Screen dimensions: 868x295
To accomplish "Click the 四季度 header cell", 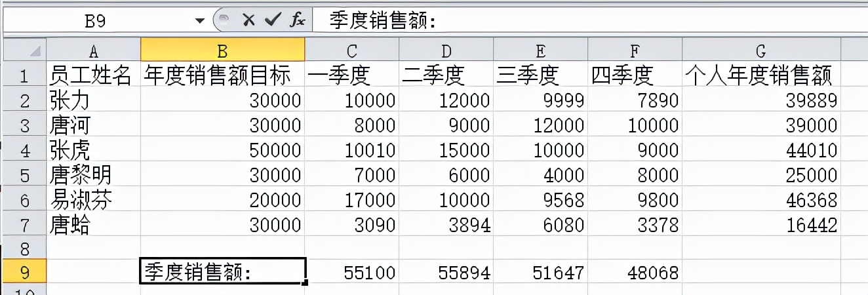I will tap(635, 75).
